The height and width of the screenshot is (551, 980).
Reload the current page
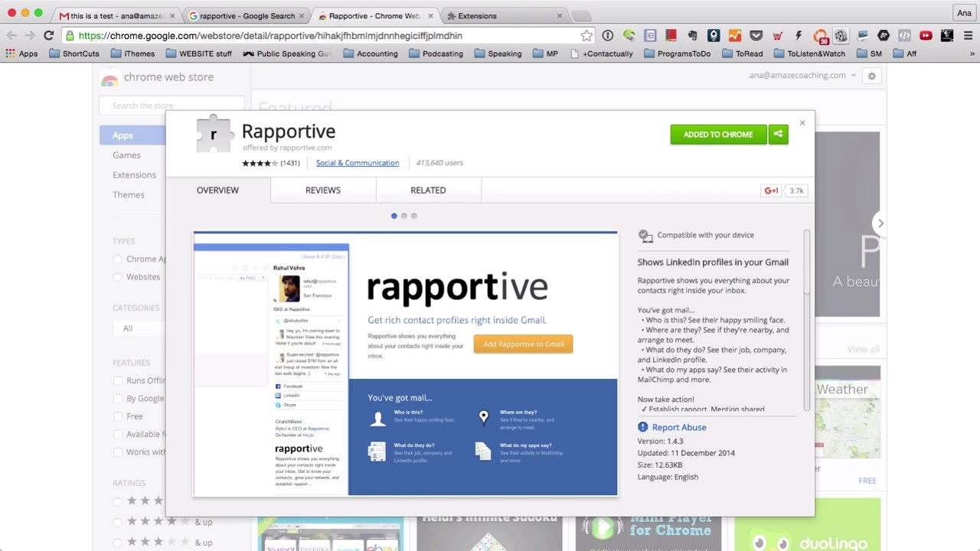click(x=48, y=35)
